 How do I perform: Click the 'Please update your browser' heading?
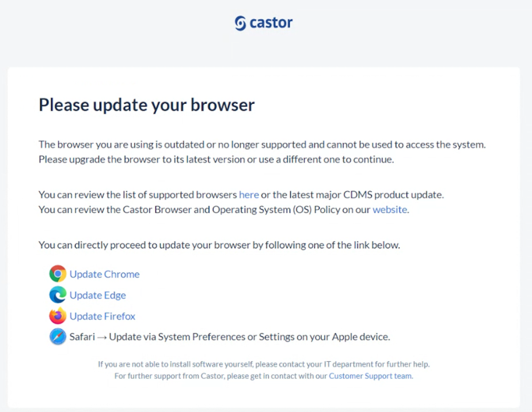pos(147,105)
